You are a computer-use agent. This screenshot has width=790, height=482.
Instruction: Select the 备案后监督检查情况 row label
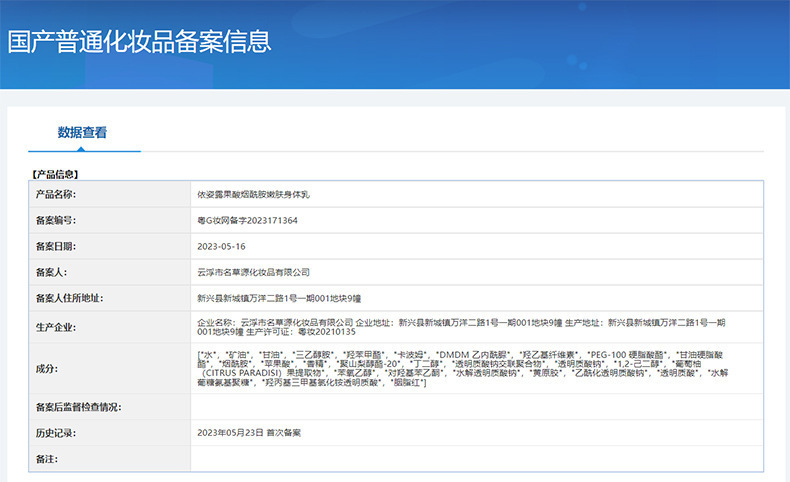(x=79, y=407)
